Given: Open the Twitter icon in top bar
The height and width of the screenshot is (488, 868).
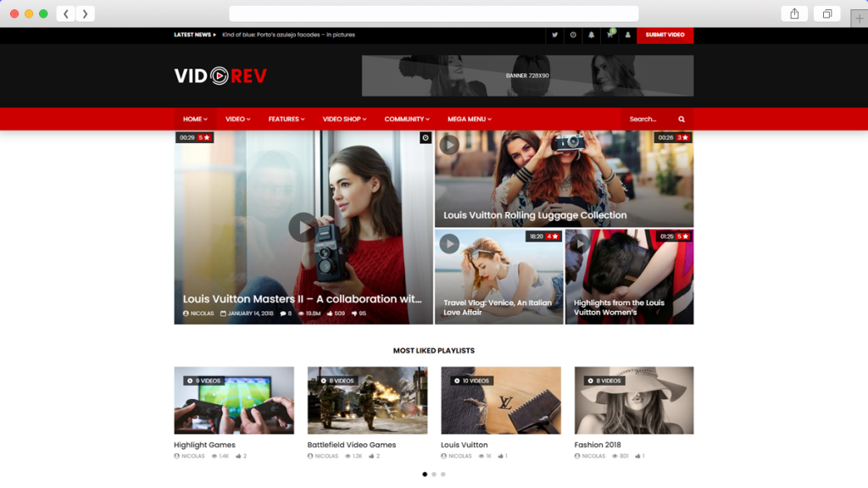Looking at the screenshot, I should (x=554, y=35).
